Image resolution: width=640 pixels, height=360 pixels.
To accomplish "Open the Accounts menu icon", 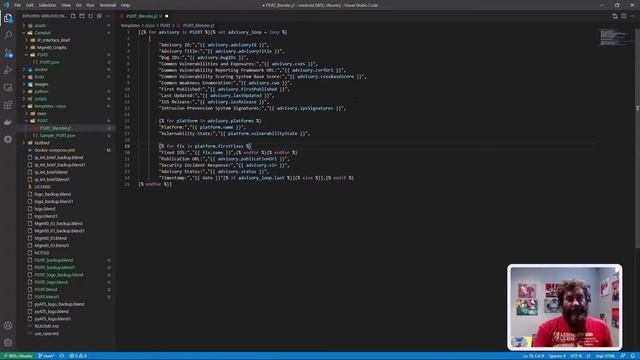I will click(x=8, y=325).
